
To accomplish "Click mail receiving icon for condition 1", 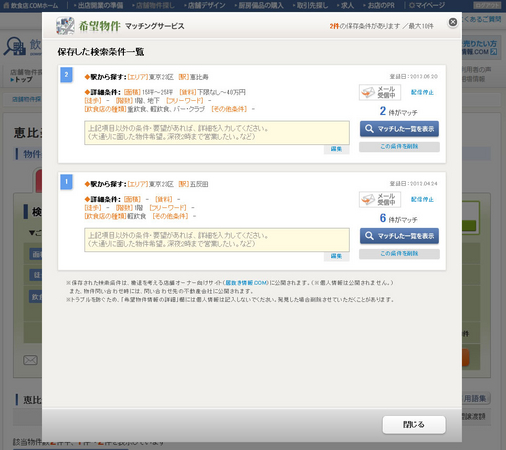I will (x=380, y=199).
